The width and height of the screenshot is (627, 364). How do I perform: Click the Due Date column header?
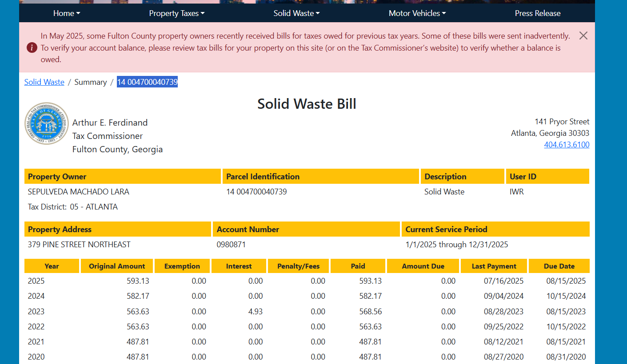pos(559,266)
